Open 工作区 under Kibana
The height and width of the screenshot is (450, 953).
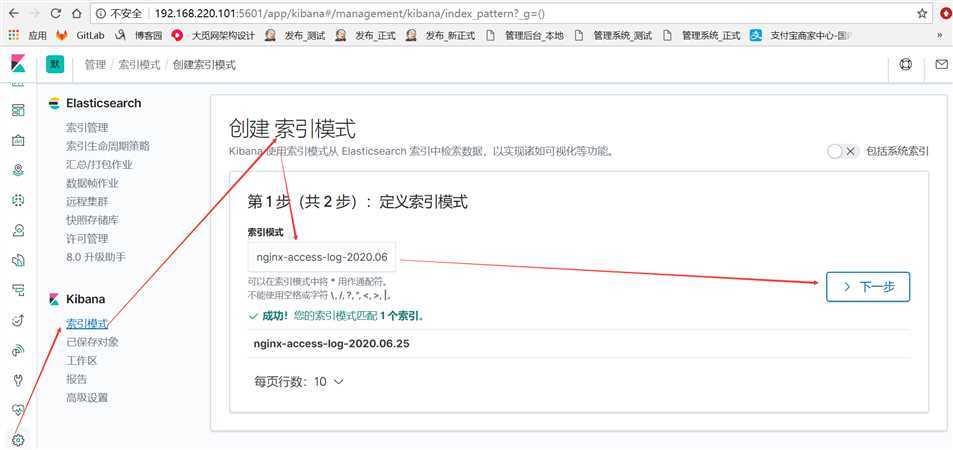81,361
